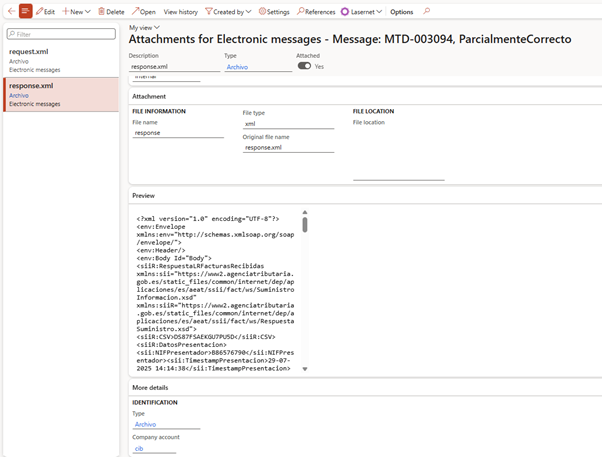Screen dimensions: 602x457
Task: Open the Lasernet dropdown menu
Action: (x=362, y=12)
